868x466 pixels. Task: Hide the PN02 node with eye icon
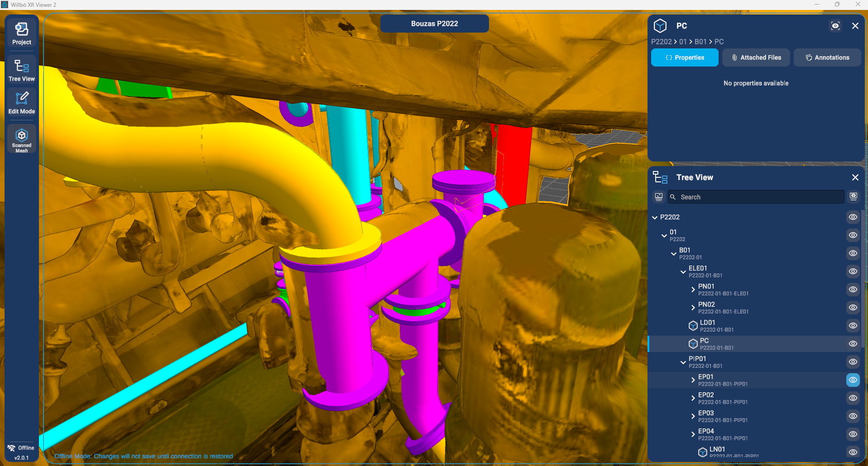pyautogui.click(x=853, y=308)
